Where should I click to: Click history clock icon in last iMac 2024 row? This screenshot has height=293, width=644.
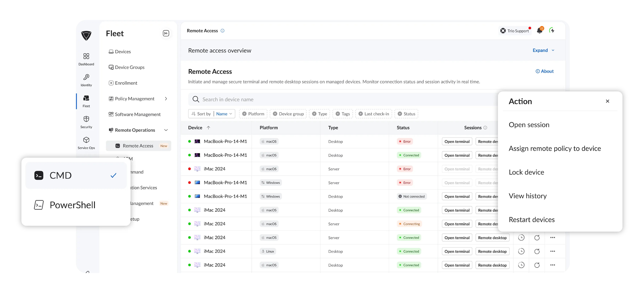521,265
